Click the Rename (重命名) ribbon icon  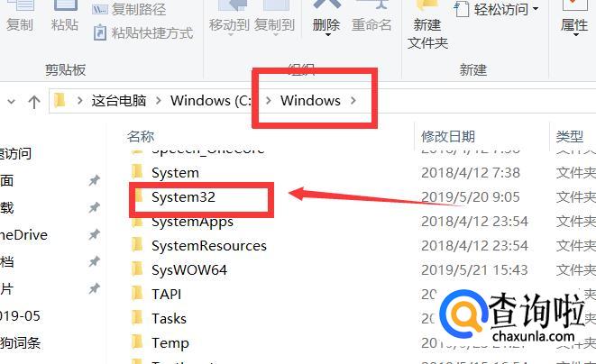pyautogui.click(x=371, y=5)
